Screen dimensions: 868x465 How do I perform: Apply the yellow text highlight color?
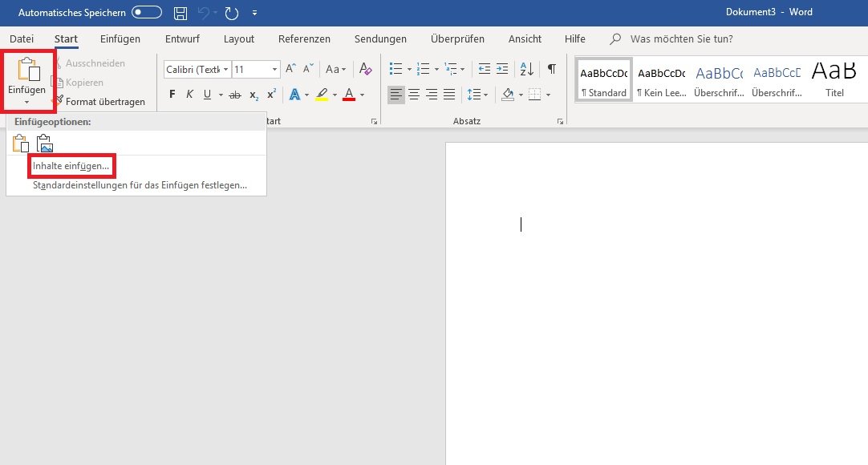pos(322,95)
